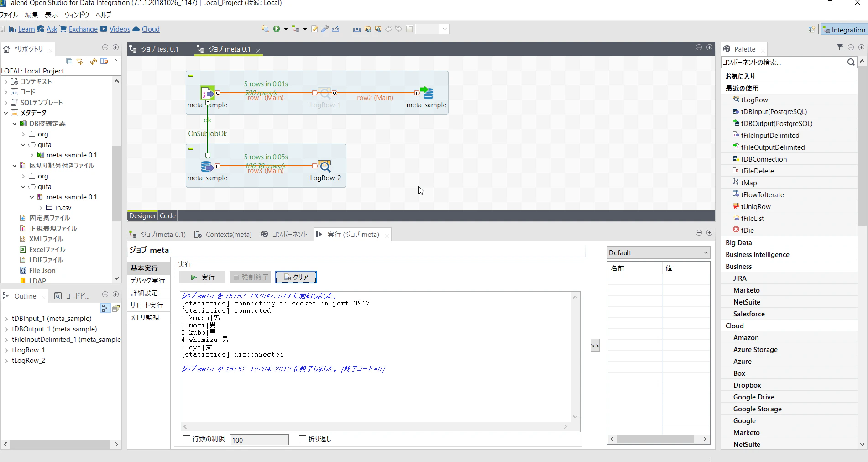The width and height of the screenshot is (868, 462).
Task: Collapse the メタデータ tree node
Action: 6,113
